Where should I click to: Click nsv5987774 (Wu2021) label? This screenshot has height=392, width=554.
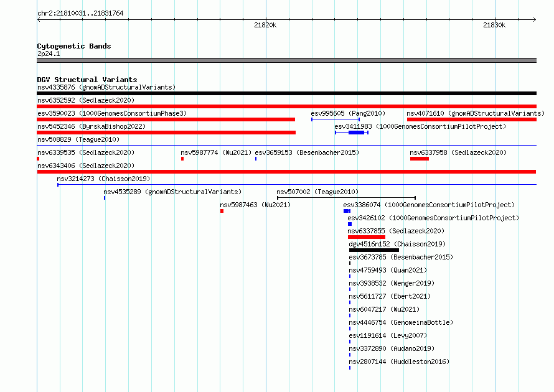(216, 152)
